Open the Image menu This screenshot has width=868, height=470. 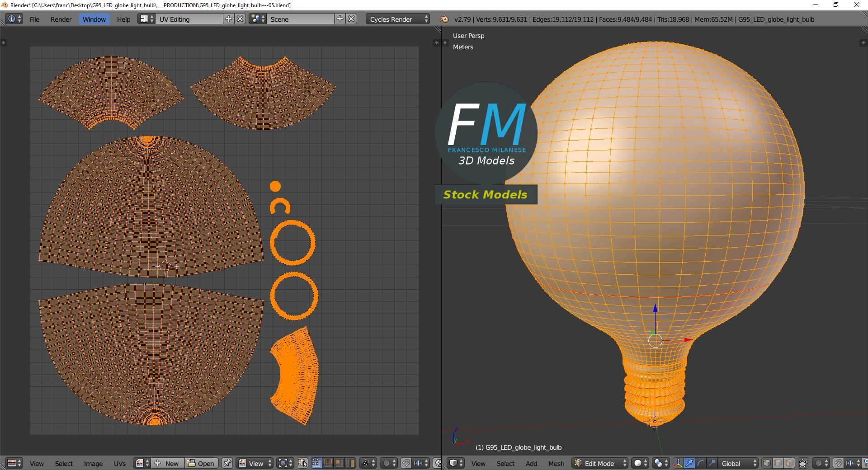[93, 463]
